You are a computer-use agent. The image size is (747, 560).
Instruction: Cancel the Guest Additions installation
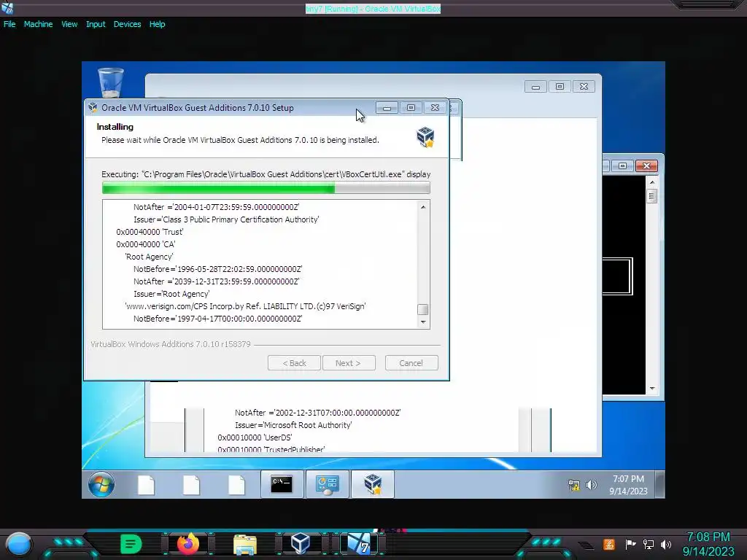click(x=411, y=363)
